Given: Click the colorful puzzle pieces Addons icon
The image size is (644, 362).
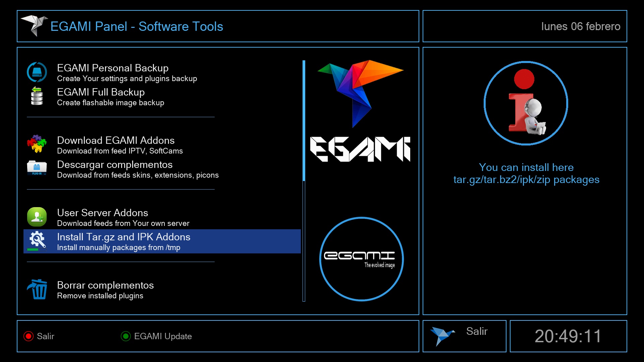Looking at the screenshot, I should [37, 144].
